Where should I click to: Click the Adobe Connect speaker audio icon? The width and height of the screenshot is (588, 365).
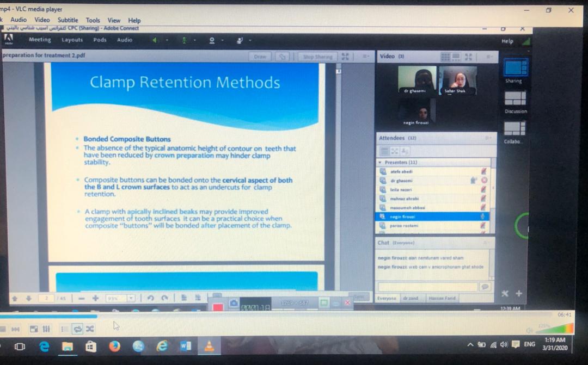[x=155, y=40]
